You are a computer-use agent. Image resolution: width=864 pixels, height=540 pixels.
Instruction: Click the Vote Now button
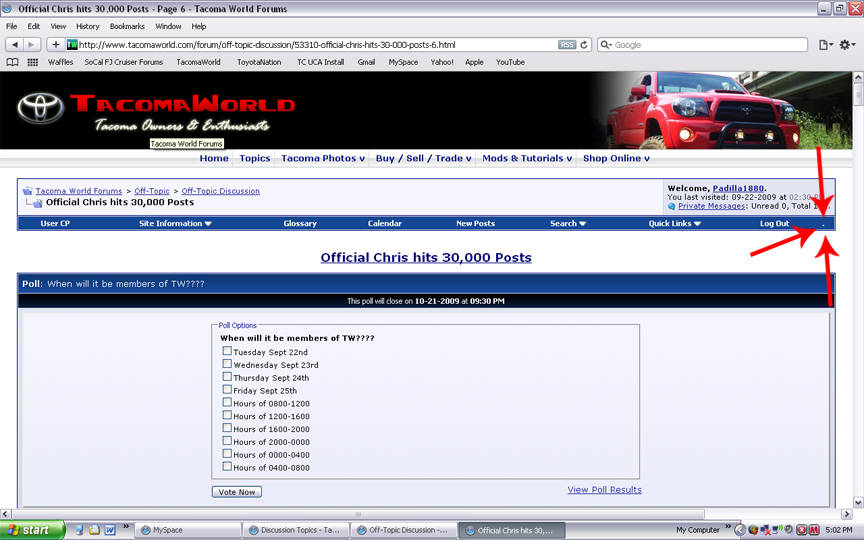(237, 492)
